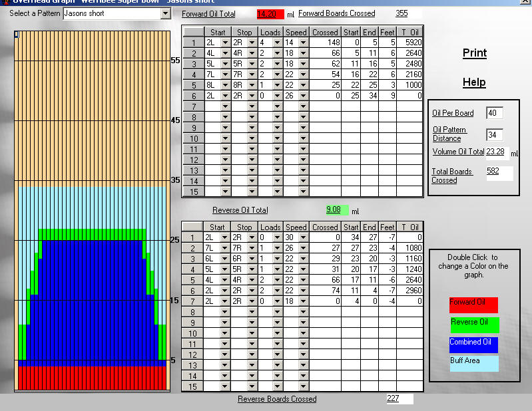This screenshot has width=532, height=411.
Task: Click the forward table Crossed column header
Action: [x=325, y=32]
